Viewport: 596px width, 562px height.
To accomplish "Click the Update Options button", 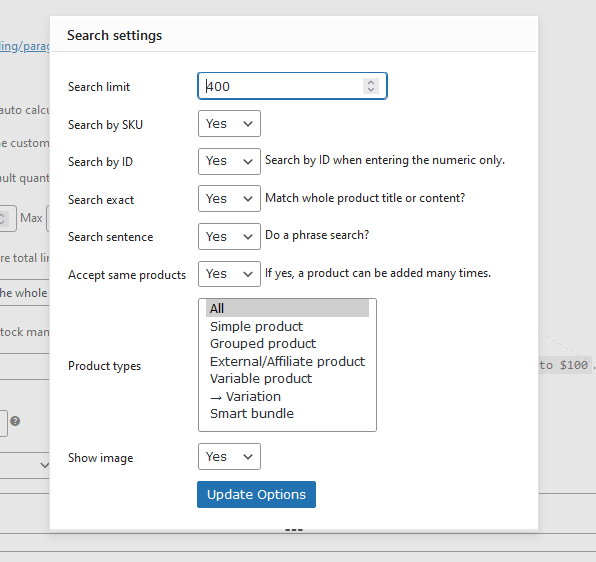I will click(x=256, y=494).
